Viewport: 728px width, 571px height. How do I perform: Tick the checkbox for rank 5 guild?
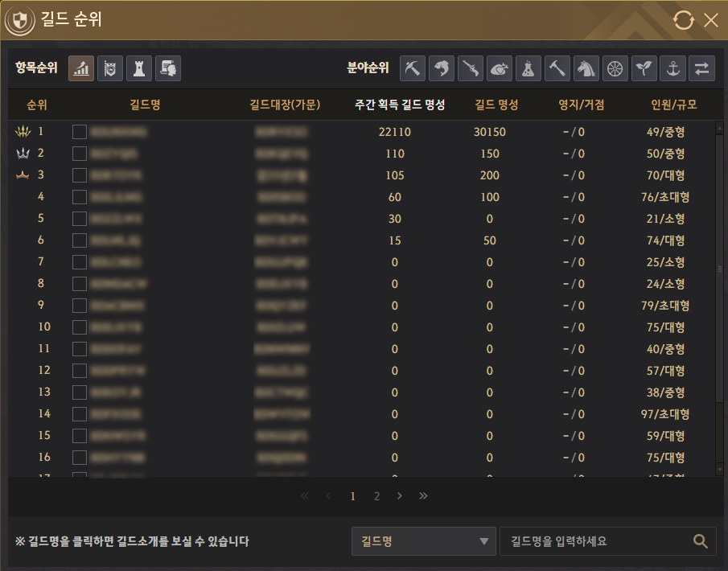coord(80,219)
